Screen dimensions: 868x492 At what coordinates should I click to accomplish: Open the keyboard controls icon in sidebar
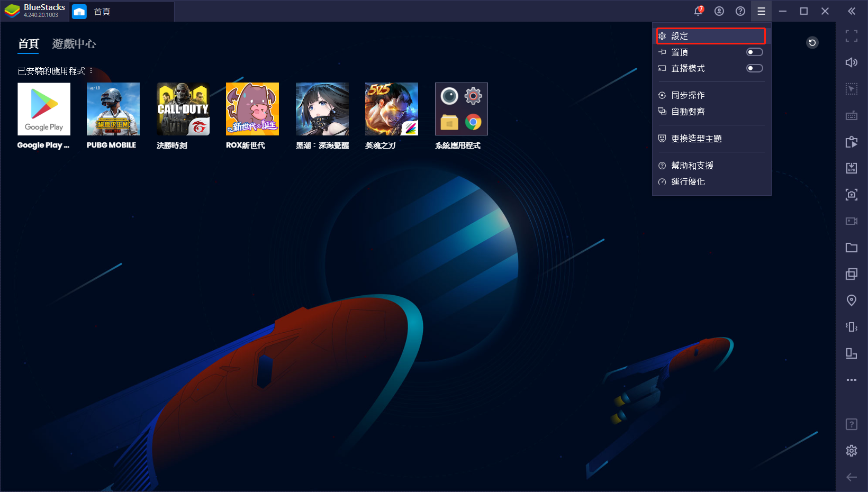tap(852, 115)
